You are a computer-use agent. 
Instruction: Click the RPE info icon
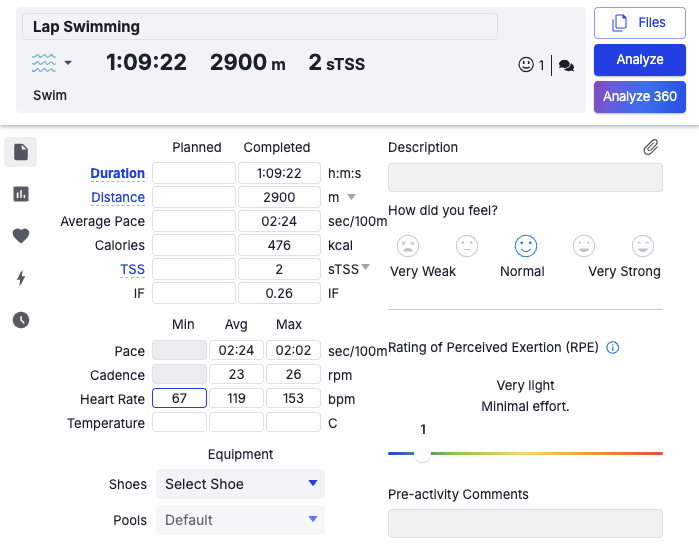(x=613, y=347)
